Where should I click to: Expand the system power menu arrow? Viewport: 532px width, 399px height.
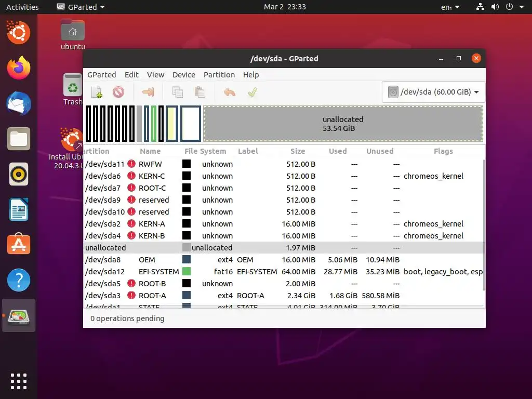pos(522,7)
